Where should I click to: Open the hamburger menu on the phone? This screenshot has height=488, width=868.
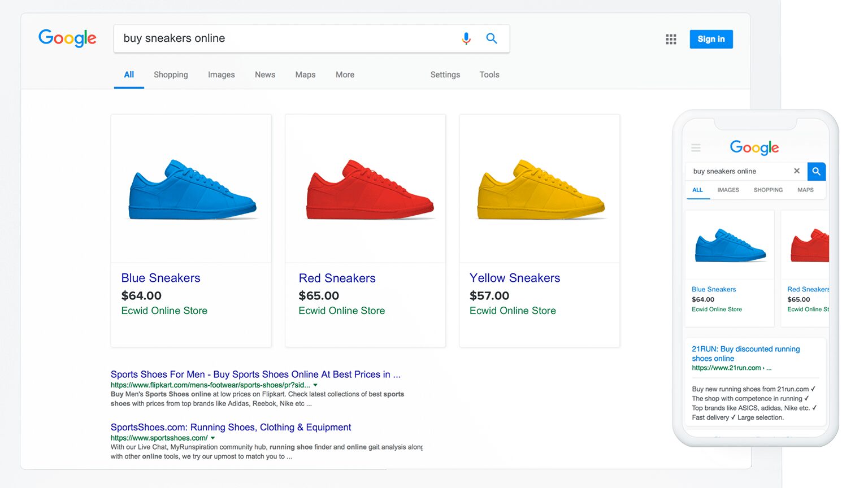click(x=696, y=147)
